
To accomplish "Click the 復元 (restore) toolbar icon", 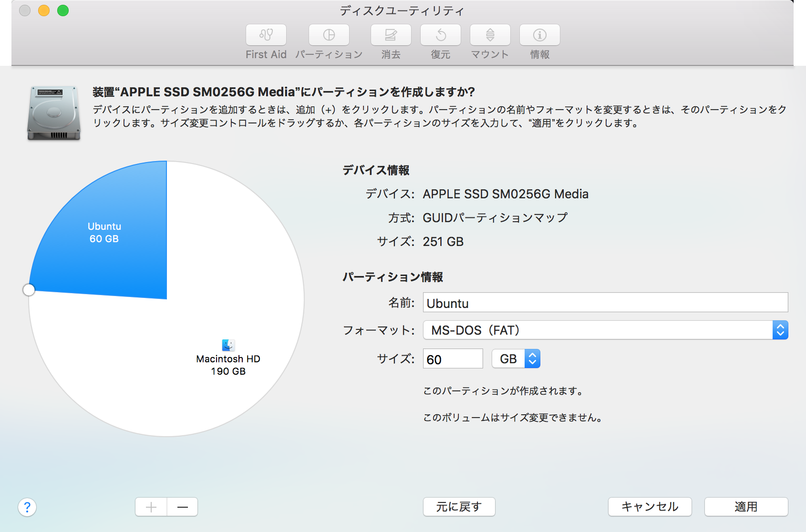I will [x=440, y=35].
